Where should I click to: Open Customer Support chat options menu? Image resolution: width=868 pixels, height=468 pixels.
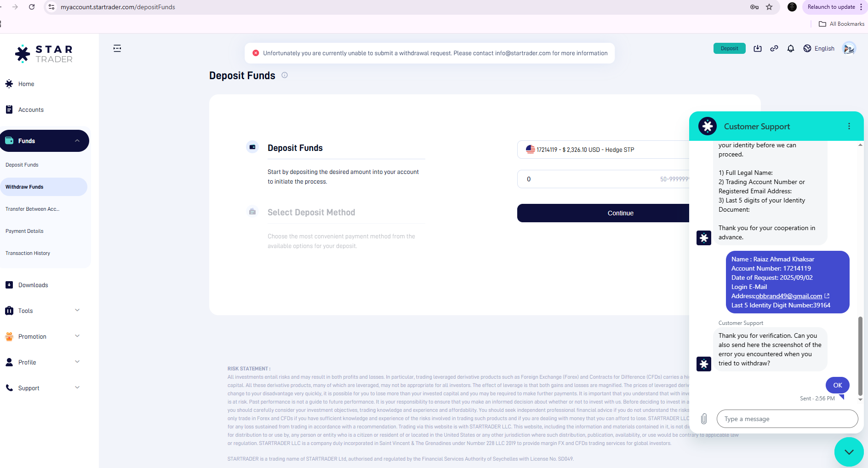click(849, 126)
